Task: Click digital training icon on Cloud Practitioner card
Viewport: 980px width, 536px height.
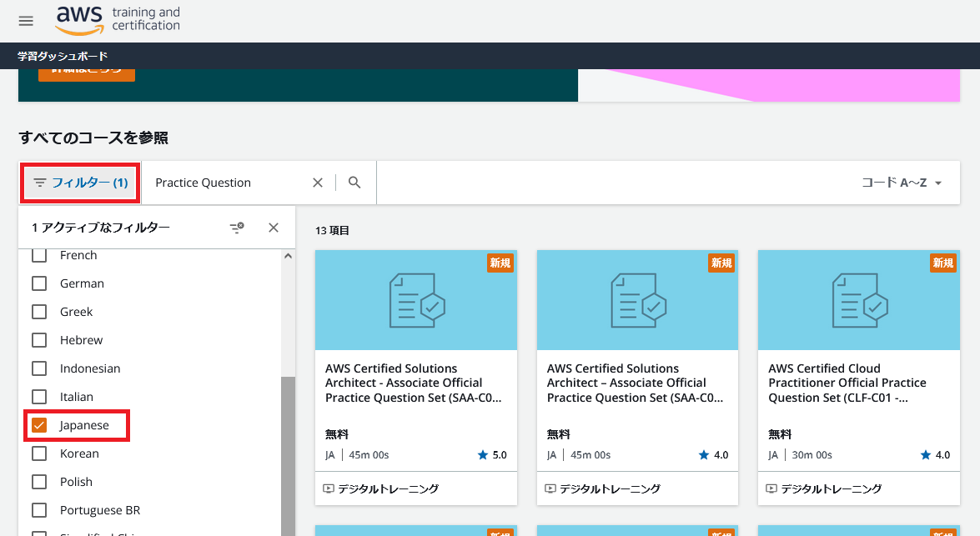Action: tap(771, 488)
